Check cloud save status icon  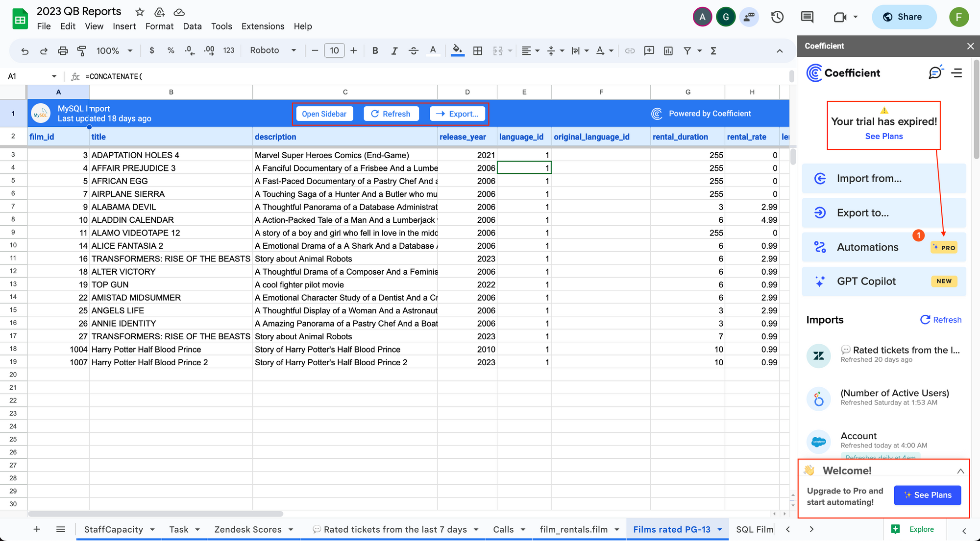pyautogui.click(x=179, y=12)
